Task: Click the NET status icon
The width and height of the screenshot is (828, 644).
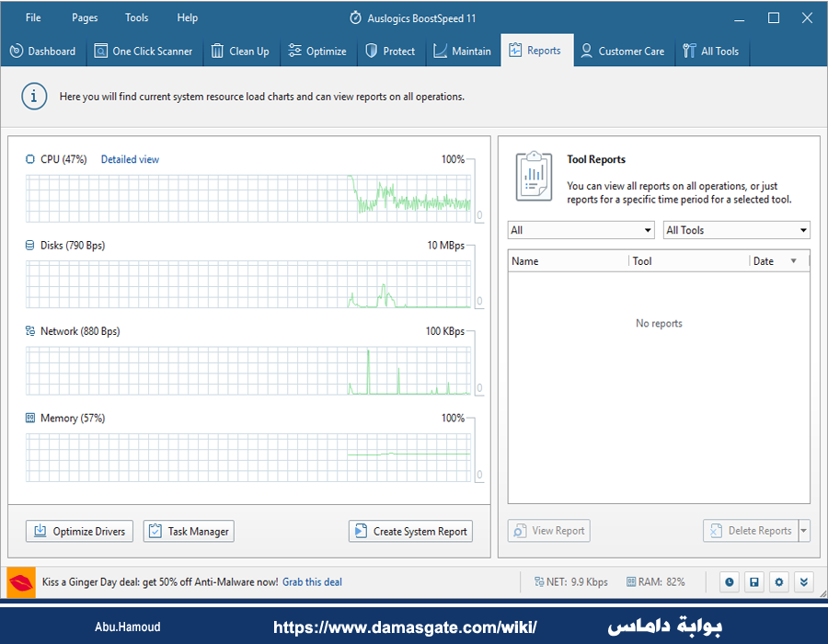Action: click(539, 581)
